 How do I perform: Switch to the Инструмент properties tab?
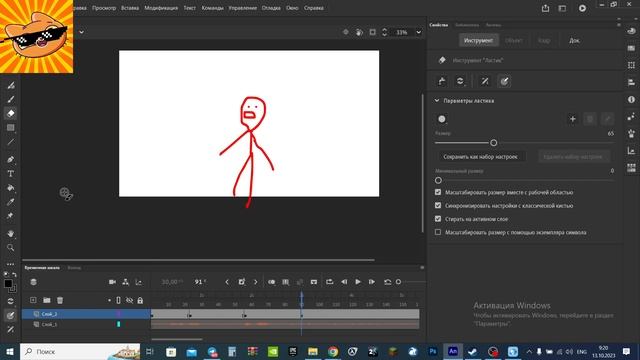point(478,40)
